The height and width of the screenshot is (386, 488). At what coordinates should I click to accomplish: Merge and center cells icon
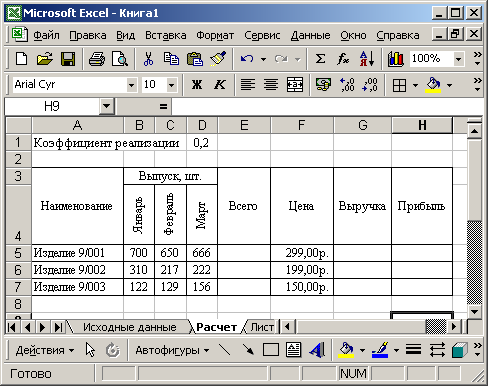click(295, 85)
